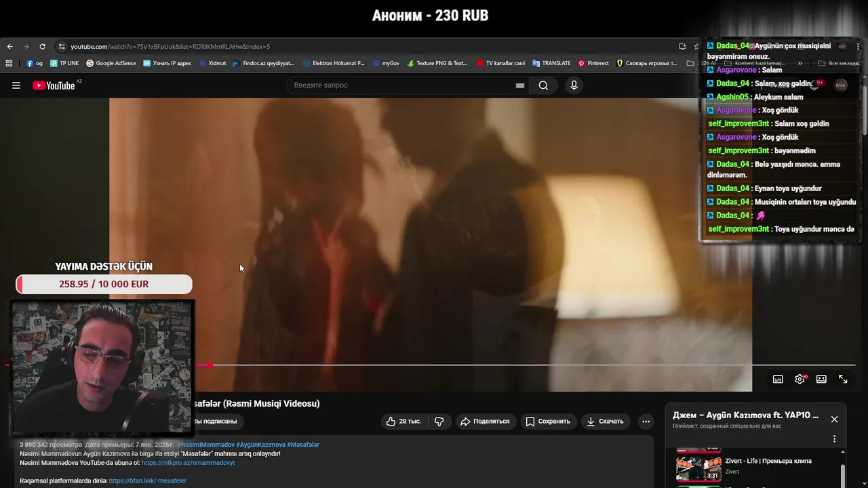
Task: Open the Facebook 'og' bookmark
Action: (x=35, y=63)
